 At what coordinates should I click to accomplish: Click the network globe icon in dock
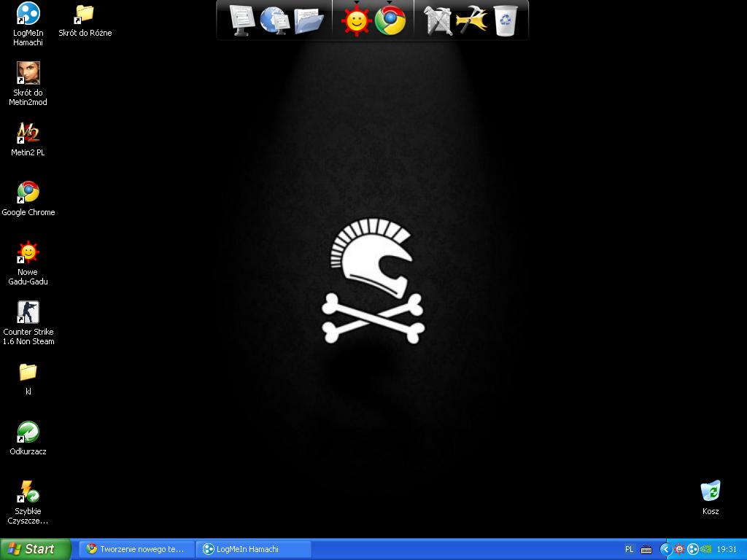(275, 20)
